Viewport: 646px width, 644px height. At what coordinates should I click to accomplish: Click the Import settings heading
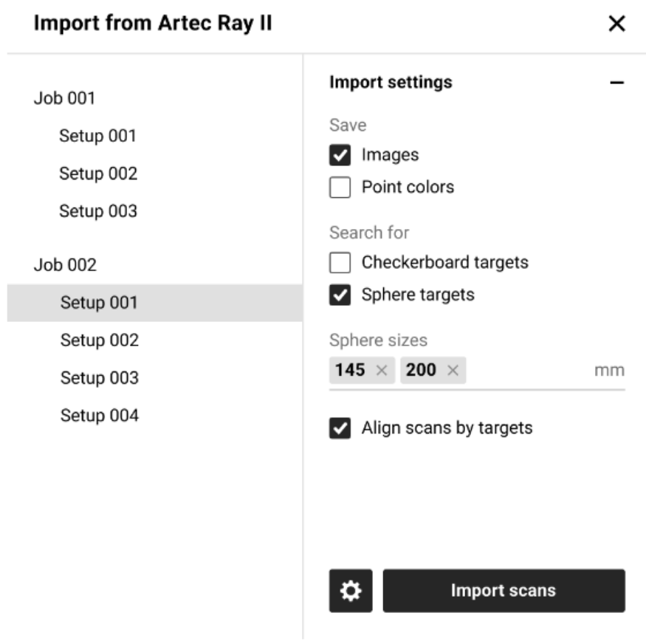click(391, 82)
